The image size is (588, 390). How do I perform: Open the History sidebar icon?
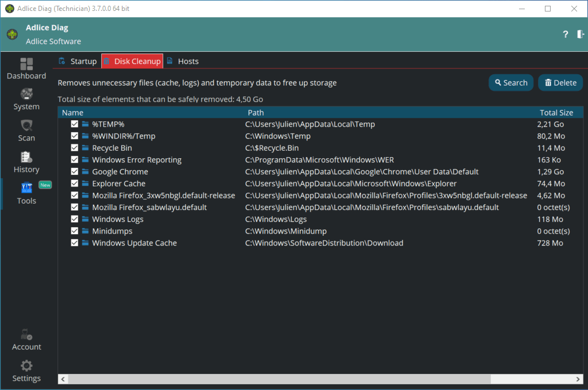coord(26,157)
